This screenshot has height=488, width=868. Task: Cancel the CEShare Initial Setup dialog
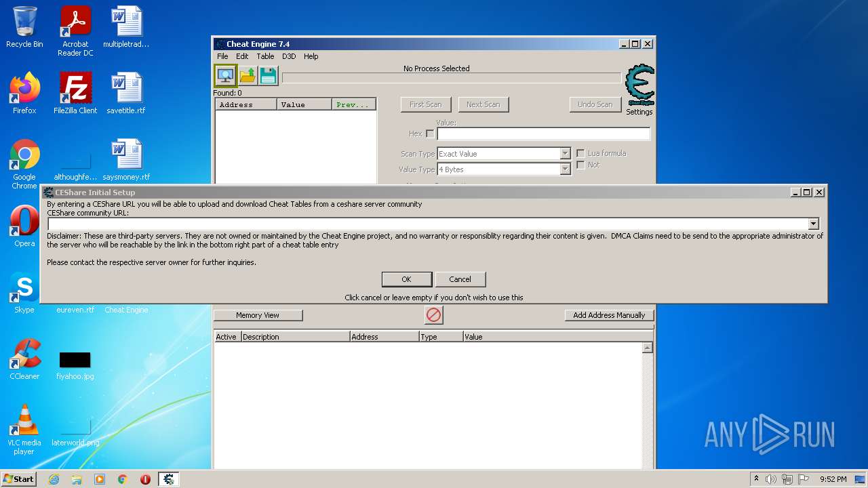460,279
